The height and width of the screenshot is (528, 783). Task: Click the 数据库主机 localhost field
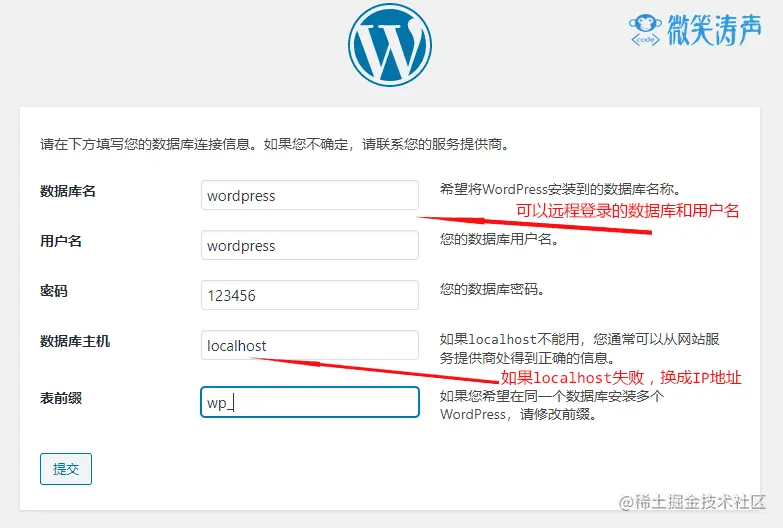pyautogui.click(x=310, y=345)
